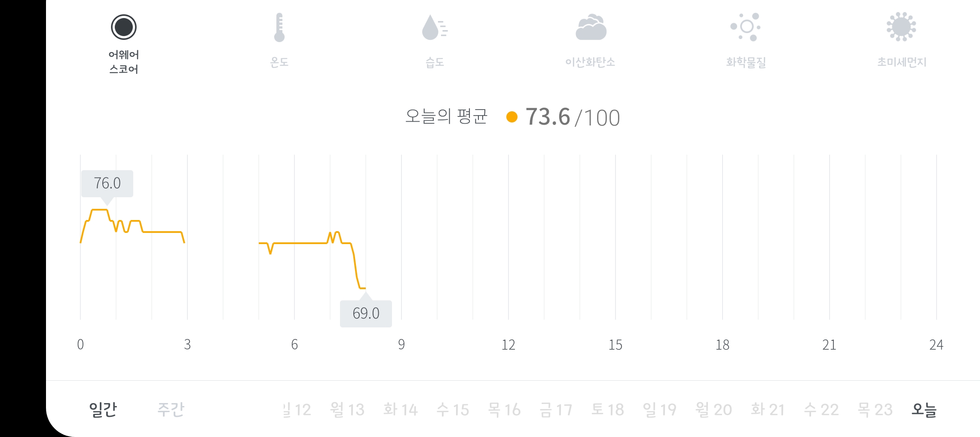
Task: Tap the 69.0 low value tooltip
Action: tap(366, 313)
